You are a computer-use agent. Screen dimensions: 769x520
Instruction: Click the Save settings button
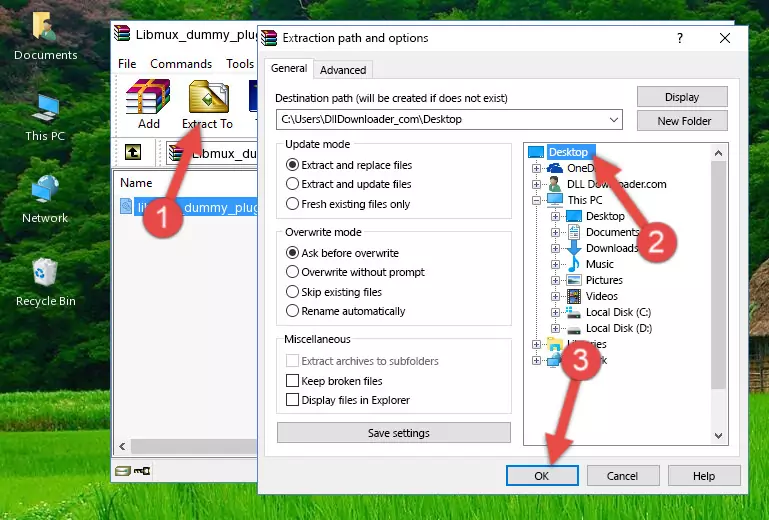click(394, 433)
